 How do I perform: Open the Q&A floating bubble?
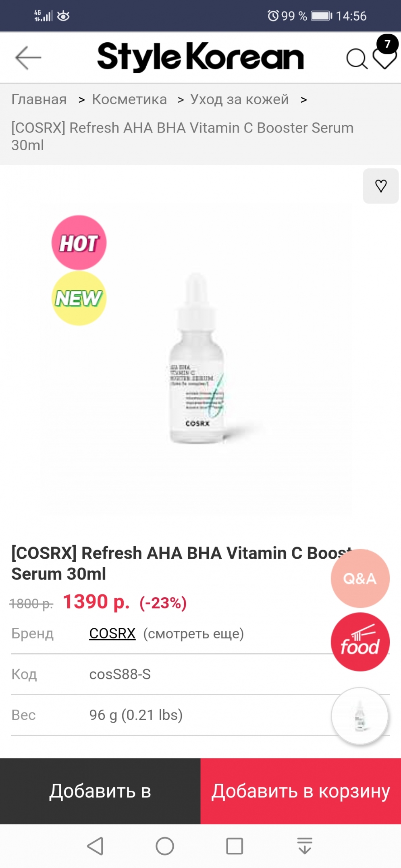(x=360, y=578)
